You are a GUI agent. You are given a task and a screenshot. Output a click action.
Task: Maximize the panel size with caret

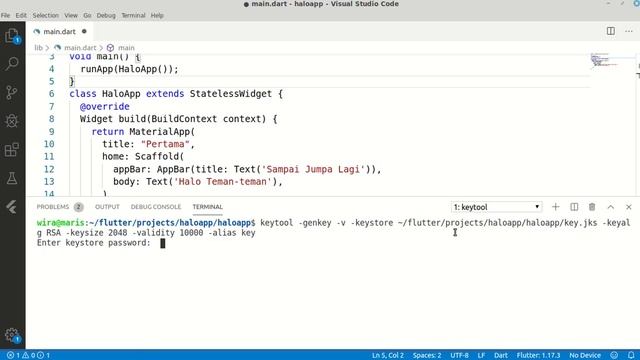click(611, 207)
